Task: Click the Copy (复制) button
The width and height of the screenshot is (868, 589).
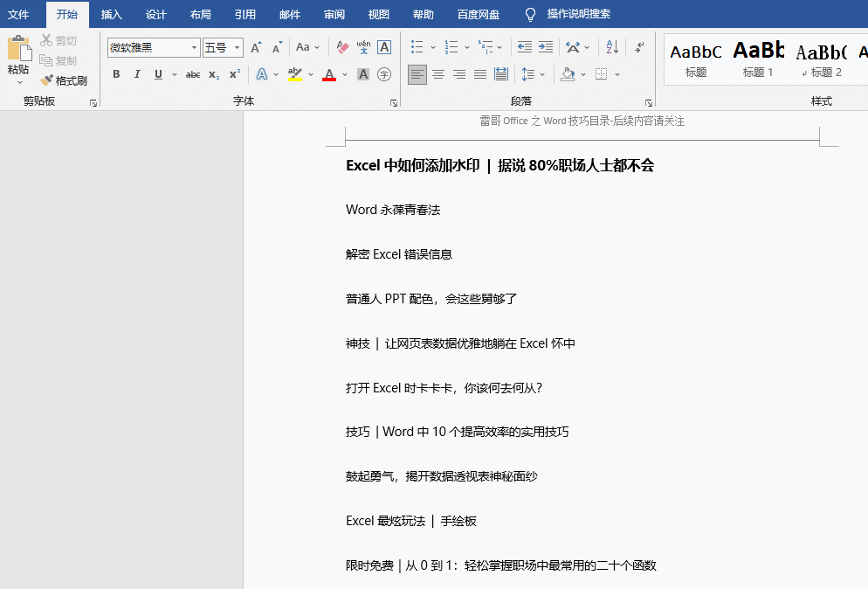Action: (x=59, y=60)
